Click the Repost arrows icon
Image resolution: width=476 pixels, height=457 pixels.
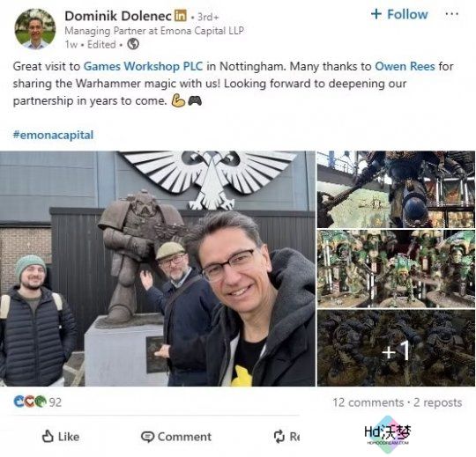(x=279, y=437)
